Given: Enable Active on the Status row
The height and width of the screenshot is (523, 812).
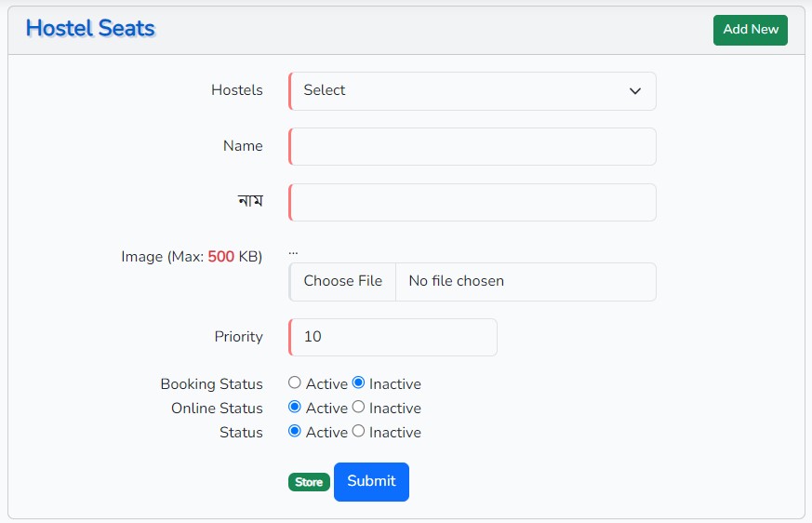Looking at the screenshot, I should tap(295, 431).
